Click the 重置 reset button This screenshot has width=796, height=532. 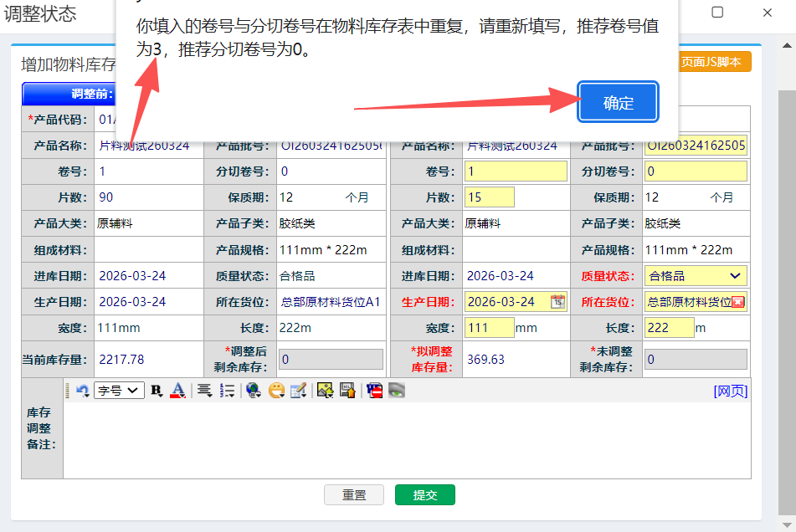354,495
